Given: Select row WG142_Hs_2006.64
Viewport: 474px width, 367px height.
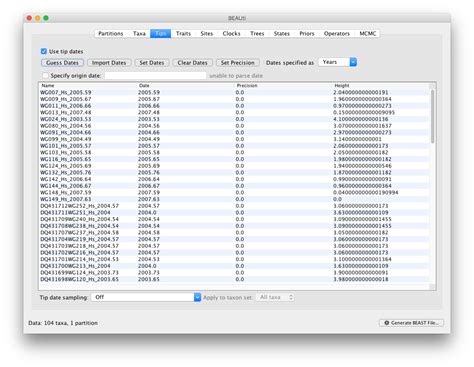Looking at the screenshot, I should point(234,179).
